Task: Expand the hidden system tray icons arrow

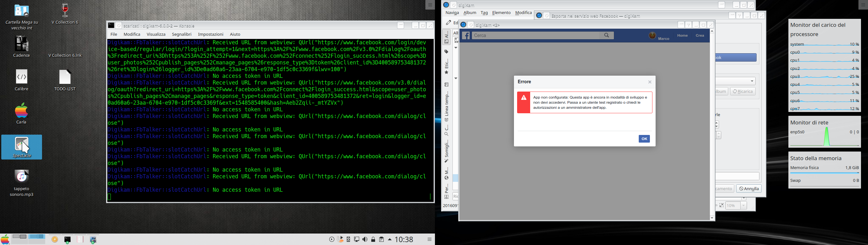Action: (390, 240)
